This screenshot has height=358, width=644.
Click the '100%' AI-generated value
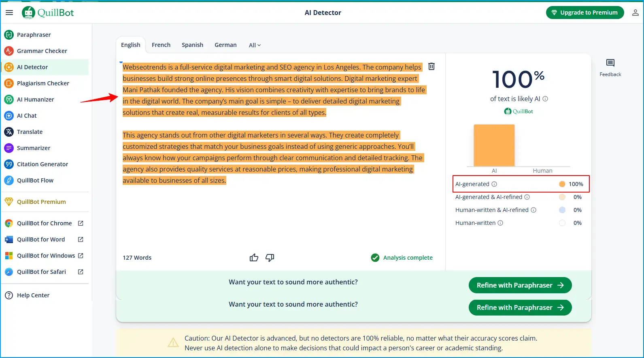tap(576, 184)
